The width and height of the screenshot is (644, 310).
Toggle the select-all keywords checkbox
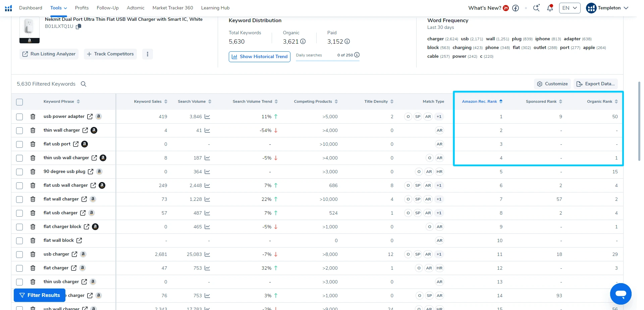click(19, 102)
